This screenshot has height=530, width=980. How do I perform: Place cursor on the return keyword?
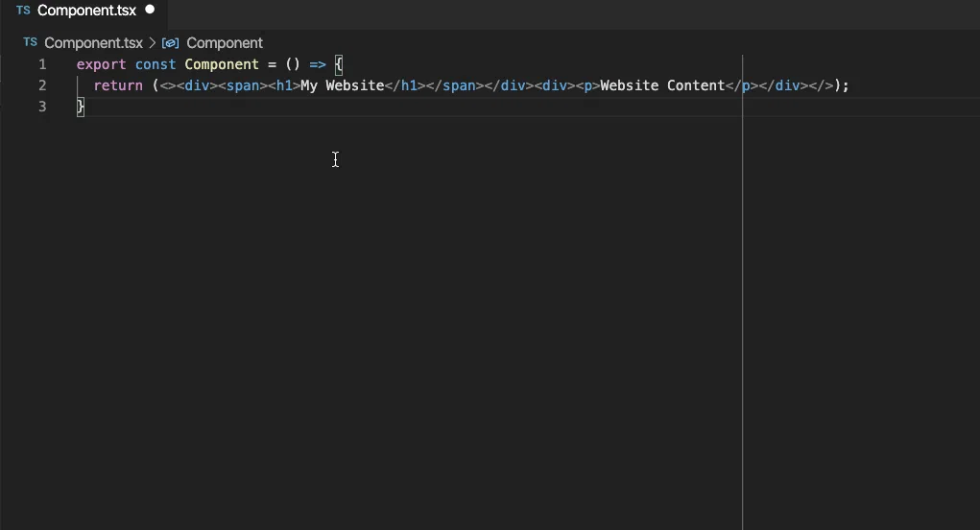point(118,85)
